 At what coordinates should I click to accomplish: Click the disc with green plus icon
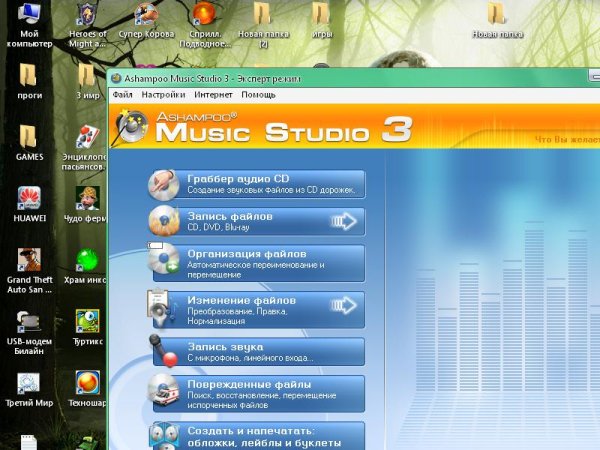(165, 260)
